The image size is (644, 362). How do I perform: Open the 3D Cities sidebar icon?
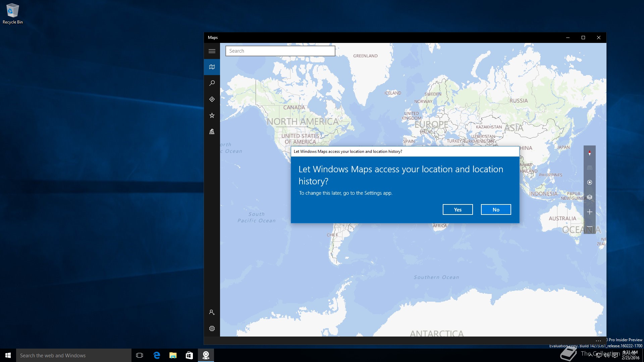pos(212,131)
